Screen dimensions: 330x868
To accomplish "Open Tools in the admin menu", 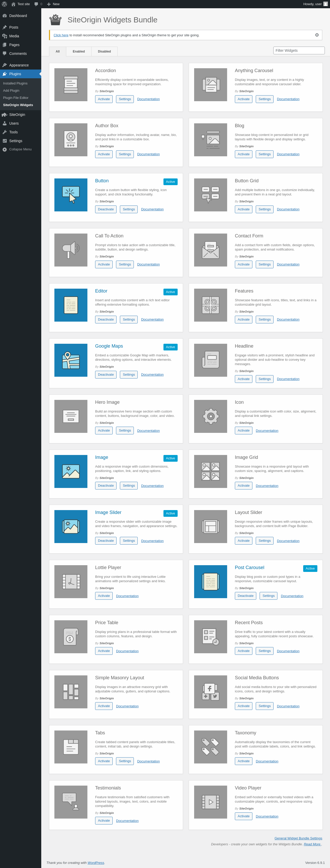I will pos(21,132).
